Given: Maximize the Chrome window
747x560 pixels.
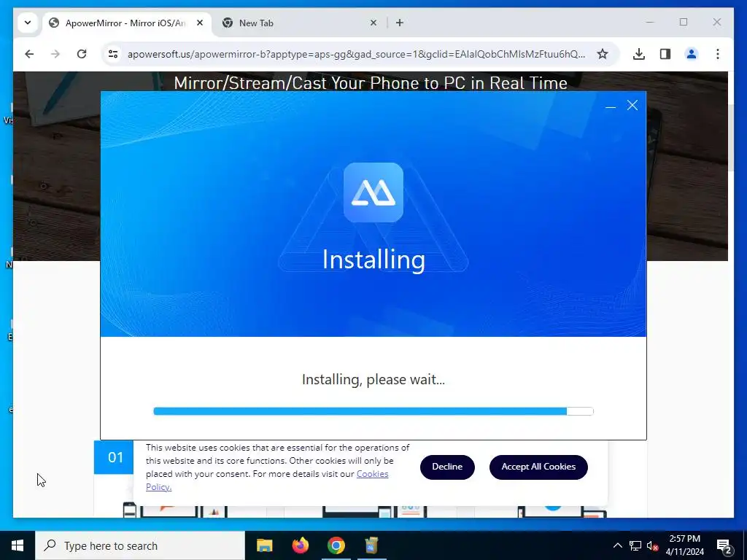Looking at the screenshot, I should pyautogui.click(x=683, y=22).
